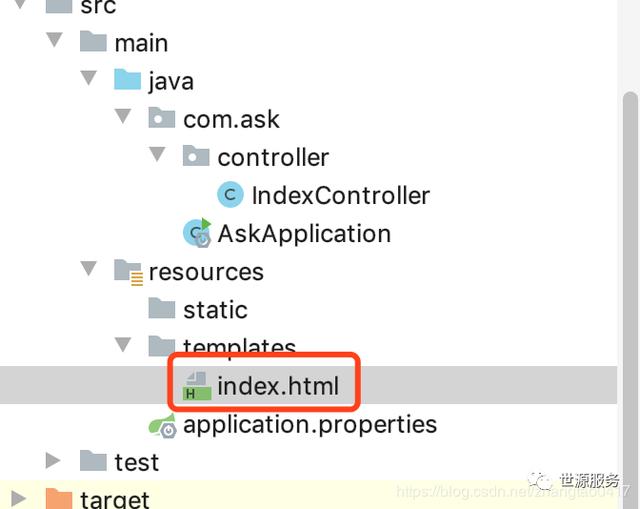This screenshot has width=640, height=509.
Task: Click the index.html file icon
Action: [x=196, y=385]
